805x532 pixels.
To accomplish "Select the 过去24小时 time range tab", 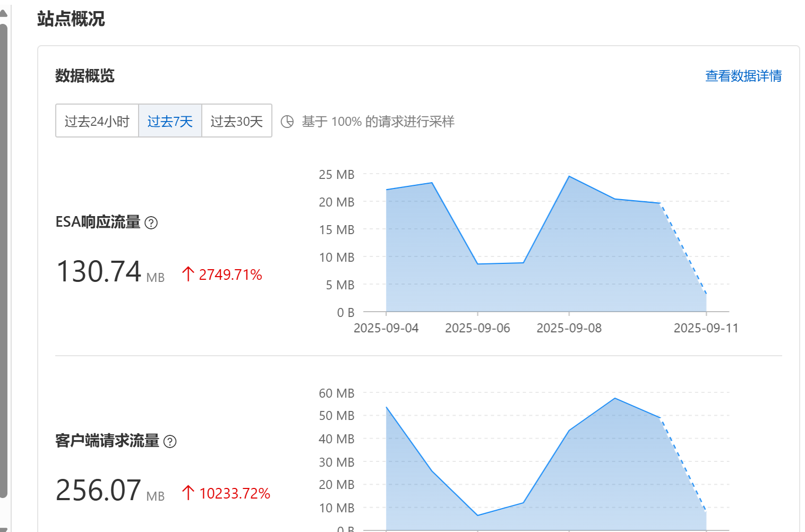I will (97, 121).
